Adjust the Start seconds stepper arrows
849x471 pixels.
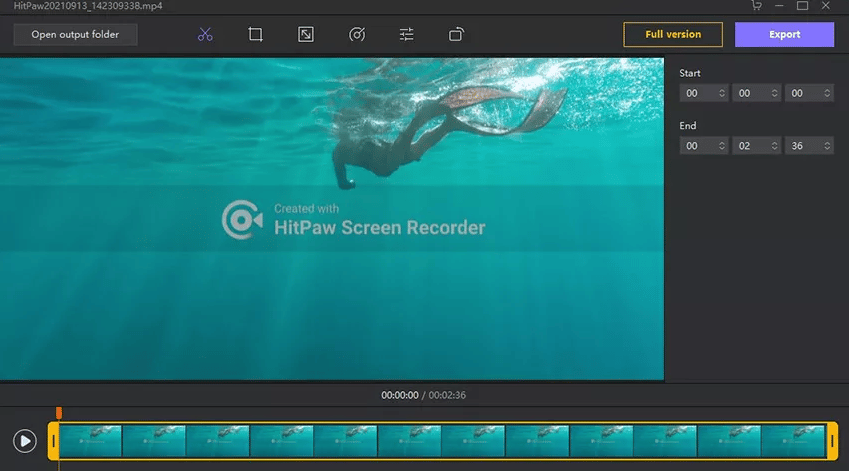click(827, 93)
